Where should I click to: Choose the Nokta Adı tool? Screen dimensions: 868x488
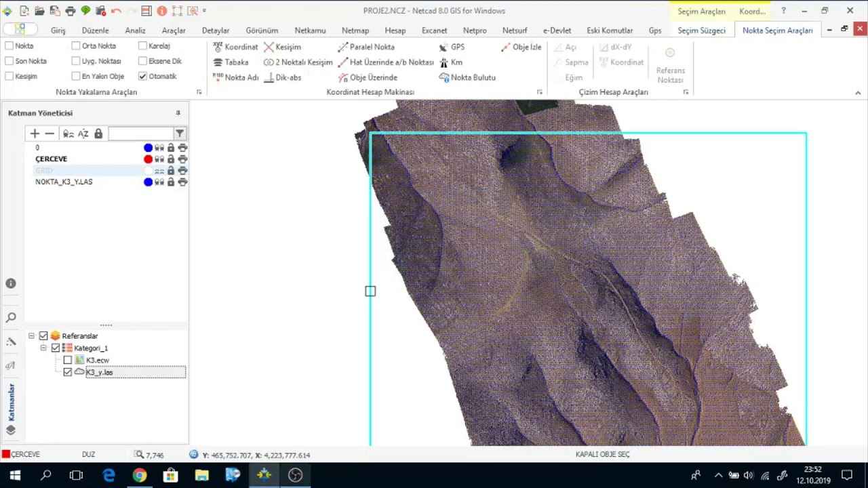tap(235, 77)
